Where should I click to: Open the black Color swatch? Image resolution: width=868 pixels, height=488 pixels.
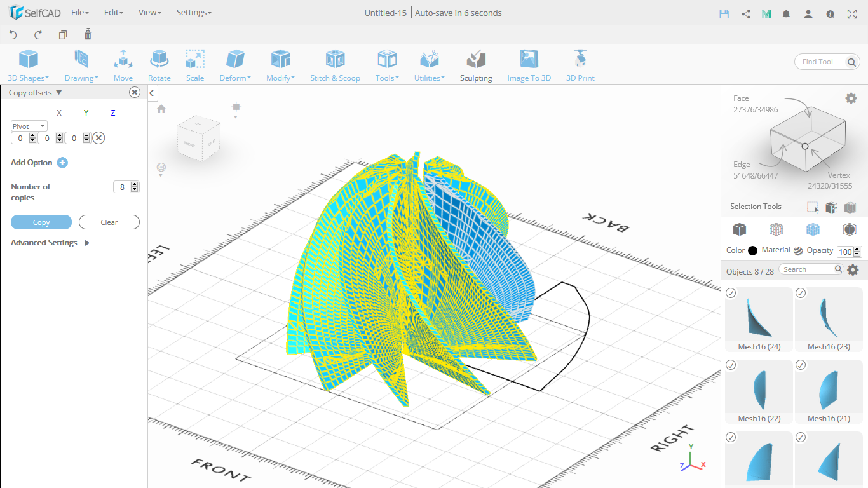[752, 250]
